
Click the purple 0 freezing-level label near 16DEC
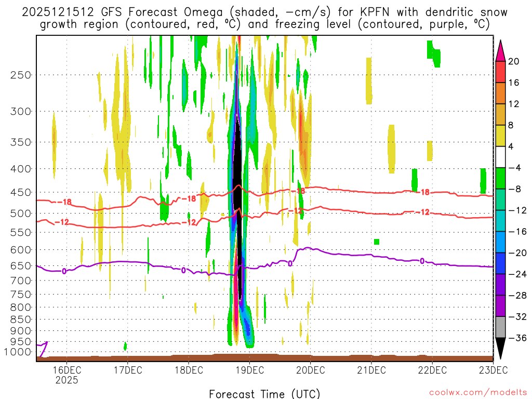(64, 271)
